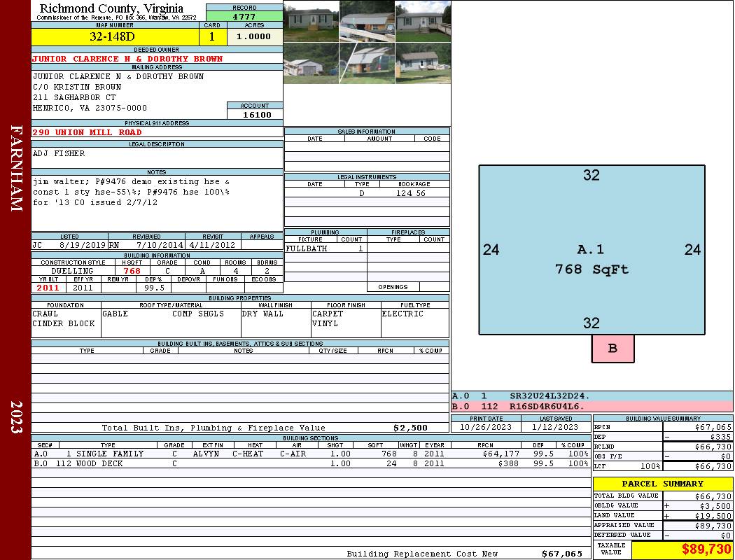
Task: Click the notes text about jim walter
Action: point(131,192)
